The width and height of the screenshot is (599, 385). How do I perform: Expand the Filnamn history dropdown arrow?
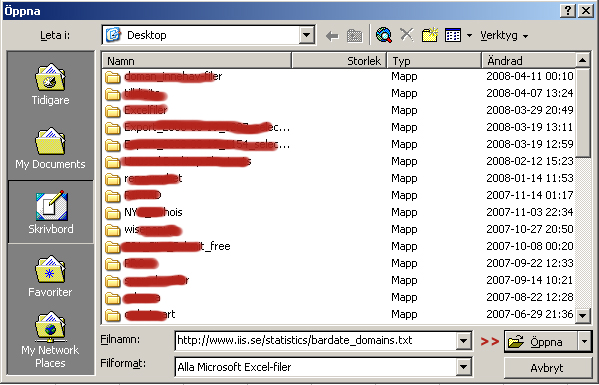(463, 340)
